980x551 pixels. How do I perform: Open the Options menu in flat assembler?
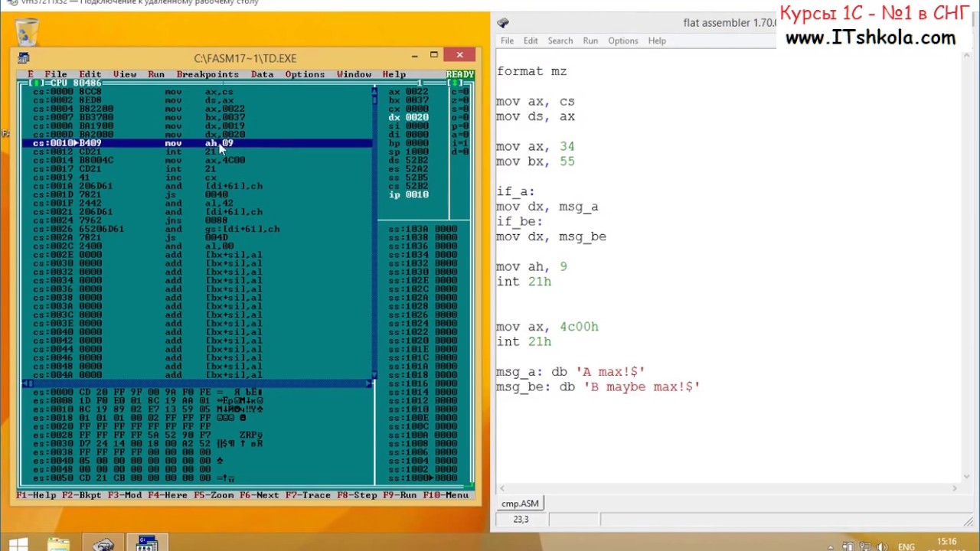coord(622,41)
